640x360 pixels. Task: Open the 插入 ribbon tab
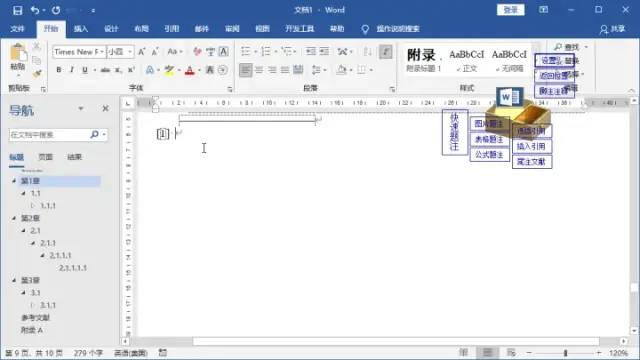point(81,29)
